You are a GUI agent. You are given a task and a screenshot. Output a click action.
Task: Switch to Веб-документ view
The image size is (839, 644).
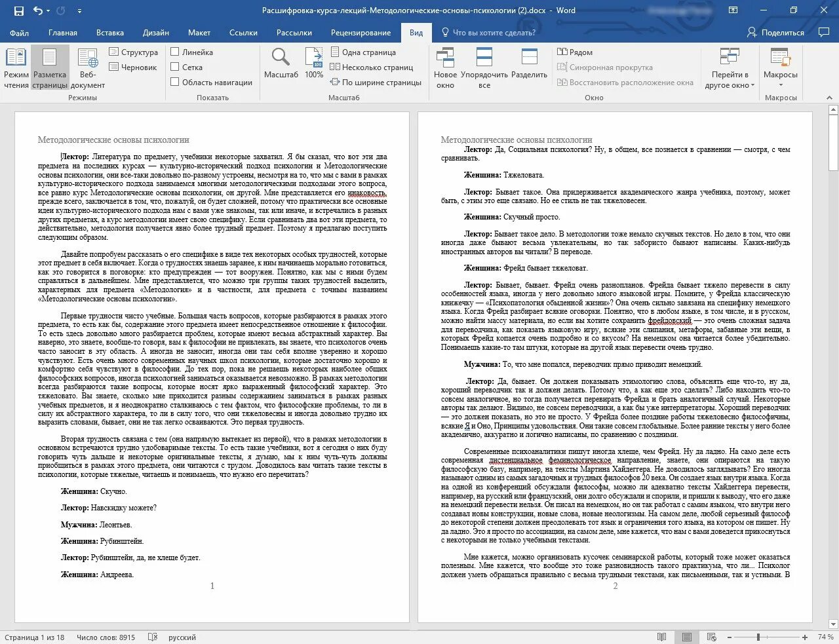[x=88, y=68]
